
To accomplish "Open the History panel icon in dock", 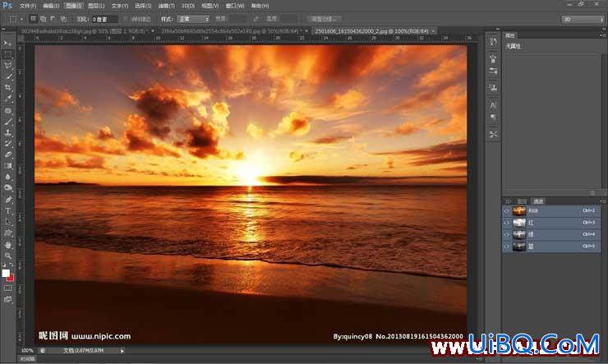I will click(x=493, y=42).
